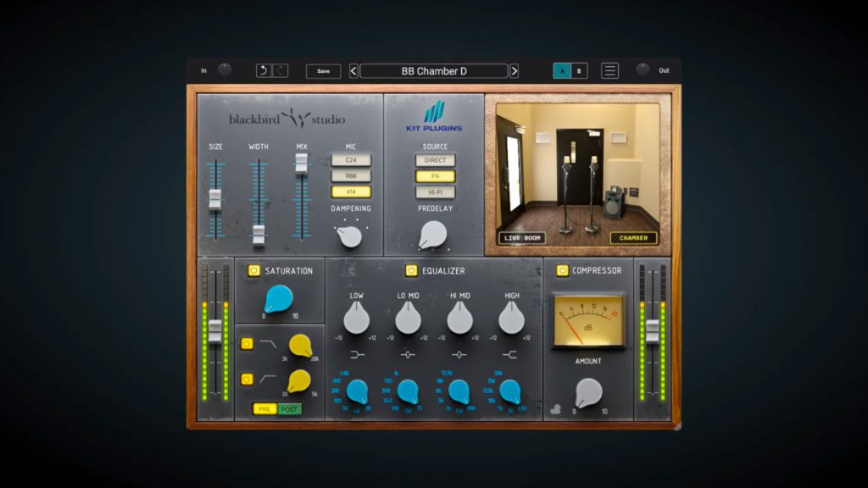Click the input level fader handle

tap(214, 330)
